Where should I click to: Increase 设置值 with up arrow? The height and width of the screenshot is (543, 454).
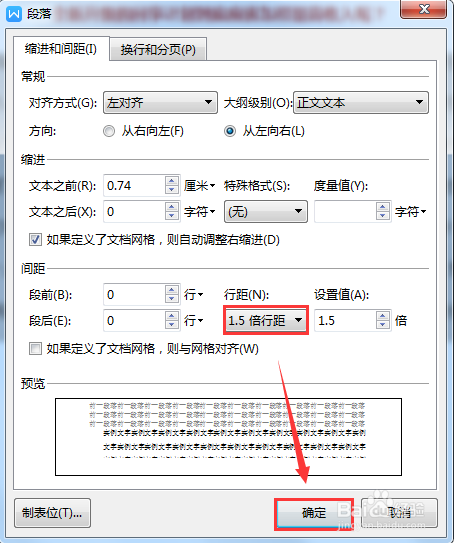coord(383,316)
